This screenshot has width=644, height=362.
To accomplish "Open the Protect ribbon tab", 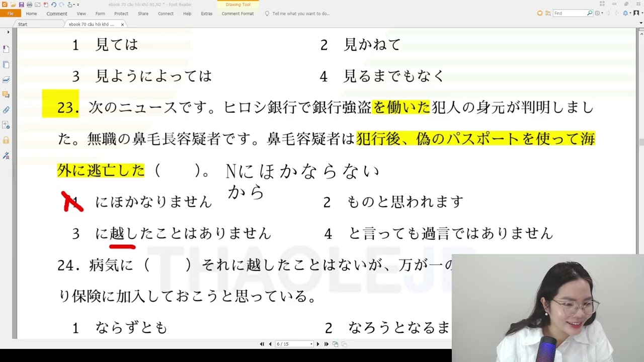I will click(121, 14).
